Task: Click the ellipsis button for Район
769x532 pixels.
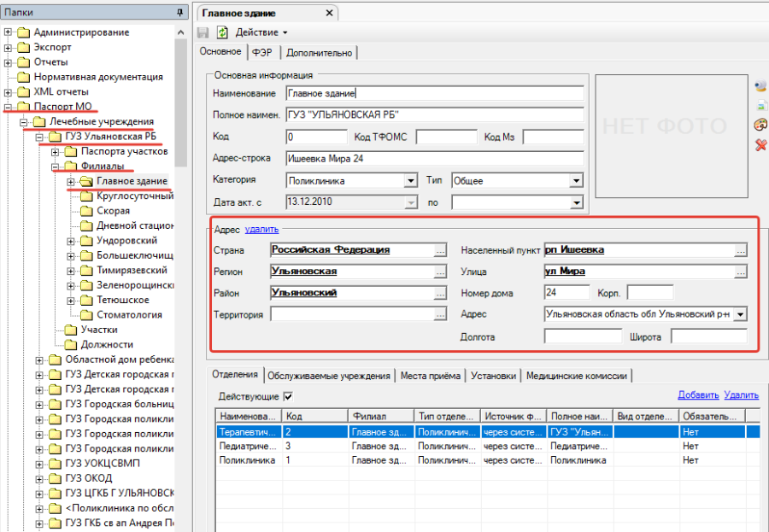Action: [x=440, y=294]
